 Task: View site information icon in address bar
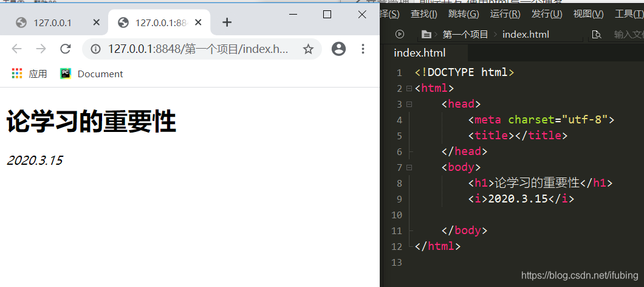pyautogui.click(x=96, y=49)
